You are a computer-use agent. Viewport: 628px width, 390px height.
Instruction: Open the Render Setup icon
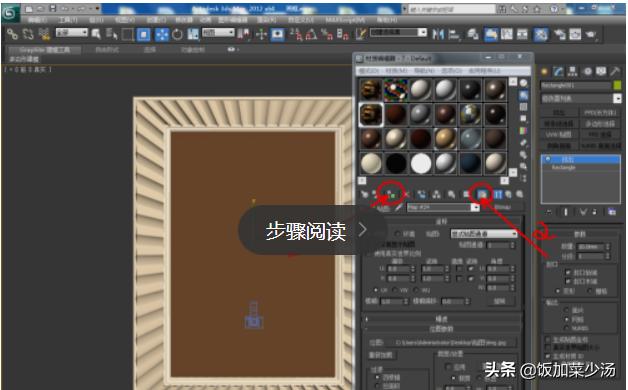[560, 34]
